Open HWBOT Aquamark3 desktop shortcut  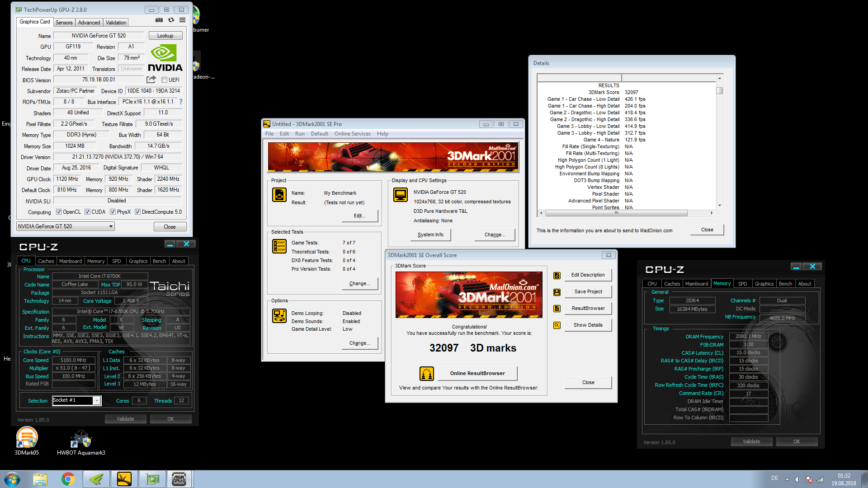click(x=81, y=442)
